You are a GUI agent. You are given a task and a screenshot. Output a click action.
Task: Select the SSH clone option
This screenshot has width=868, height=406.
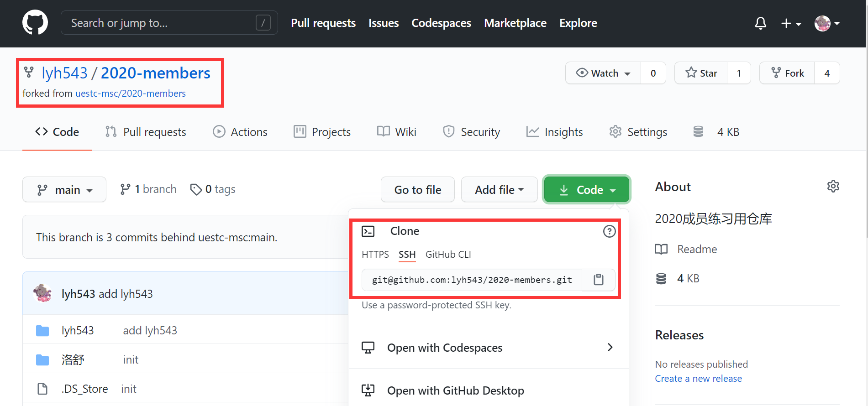coord(407,255)
